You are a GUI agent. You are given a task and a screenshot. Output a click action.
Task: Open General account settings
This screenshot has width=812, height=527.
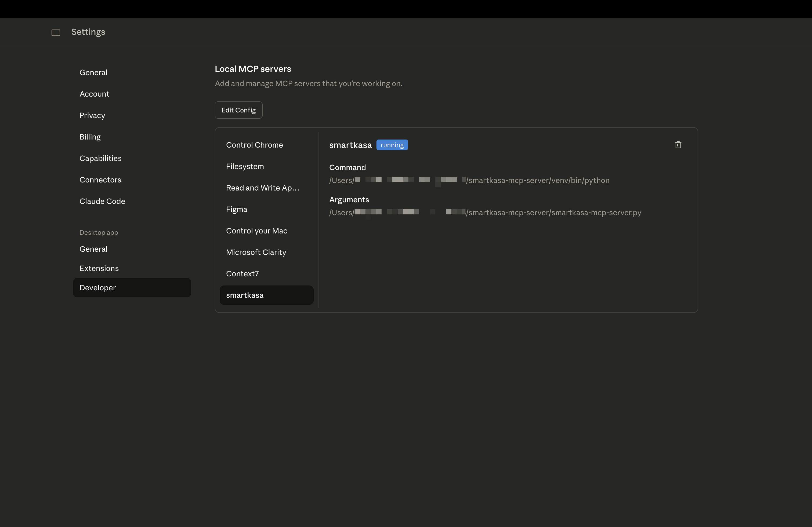tap(93, 73)
